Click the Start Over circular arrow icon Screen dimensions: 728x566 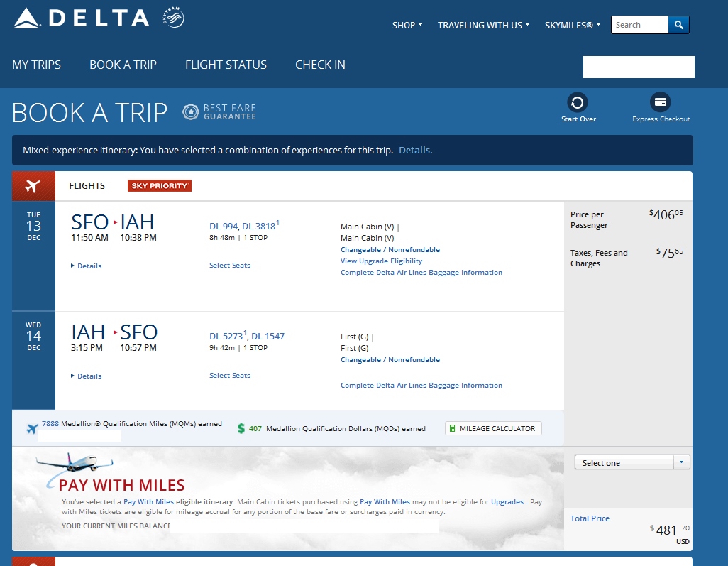tap(578, 102)
